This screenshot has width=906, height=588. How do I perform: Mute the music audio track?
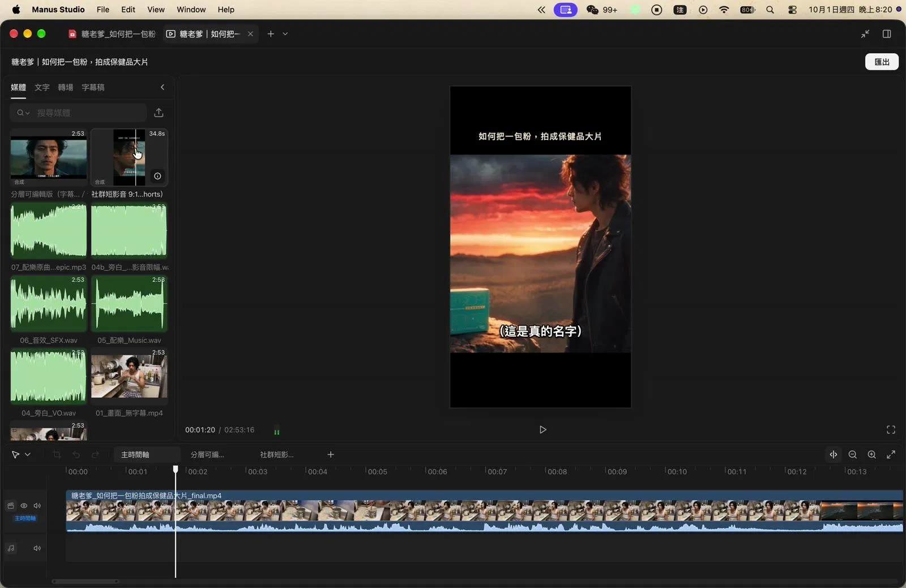tap(37, 548)
